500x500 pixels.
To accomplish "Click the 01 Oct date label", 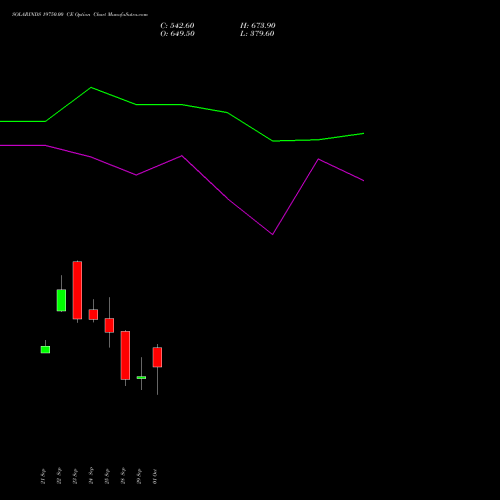I will tap(155, 476).
